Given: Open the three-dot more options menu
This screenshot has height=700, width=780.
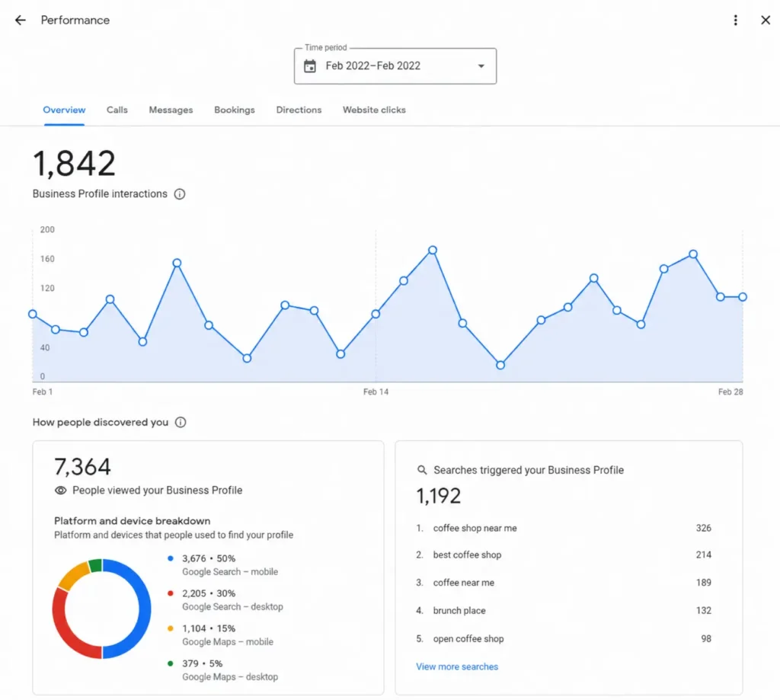Looking at the screenshot, I should 735,20.
